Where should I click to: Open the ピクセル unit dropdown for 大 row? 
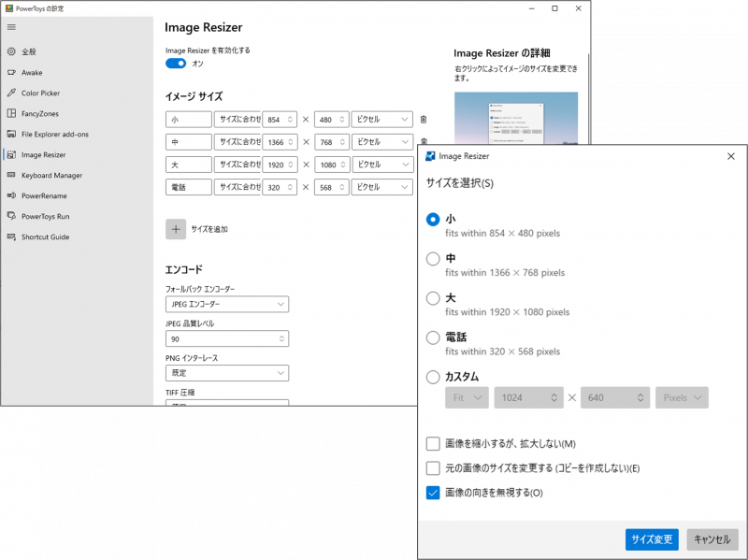tap(382, 165)
